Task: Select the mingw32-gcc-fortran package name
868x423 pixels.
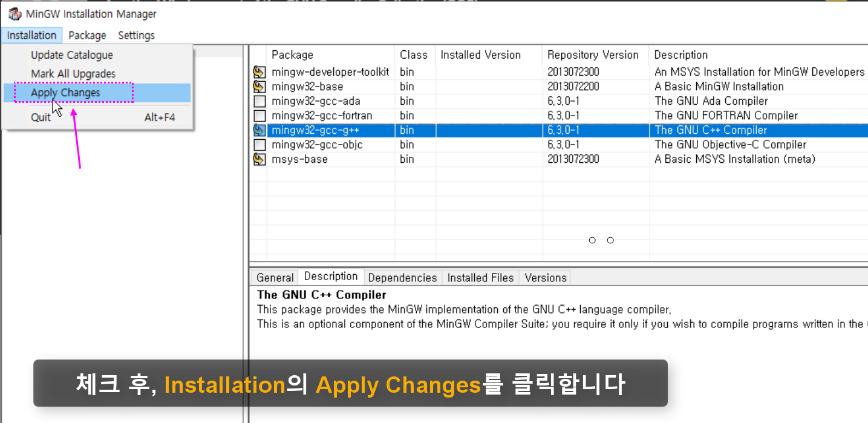Action: pos(322,116)
